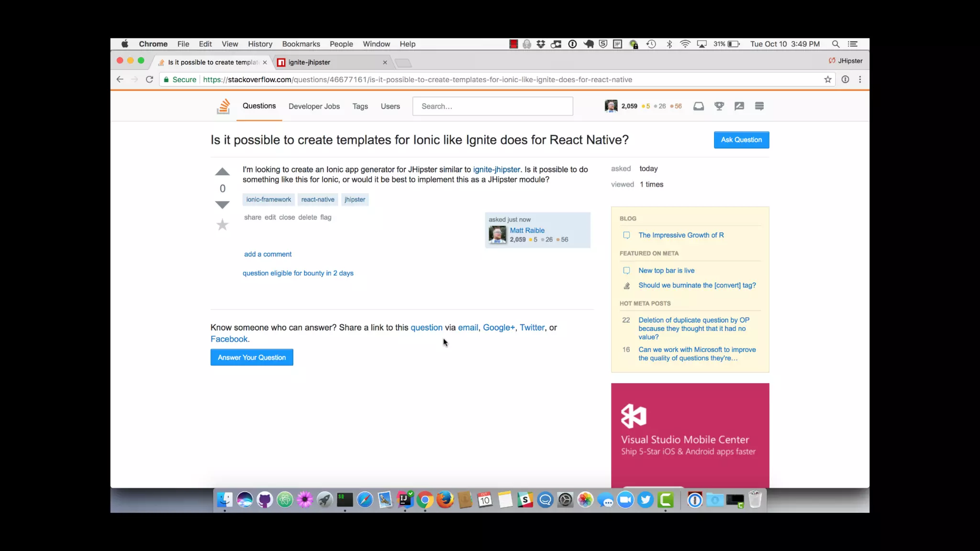Favorite the question with the star icon
Viewport: 980px width, 551px height.
coord(222,225)
